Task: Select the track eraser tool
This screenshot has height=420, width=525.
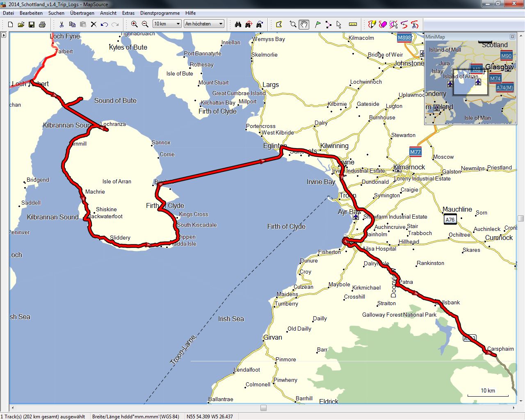Action: (x=383, y=25)
